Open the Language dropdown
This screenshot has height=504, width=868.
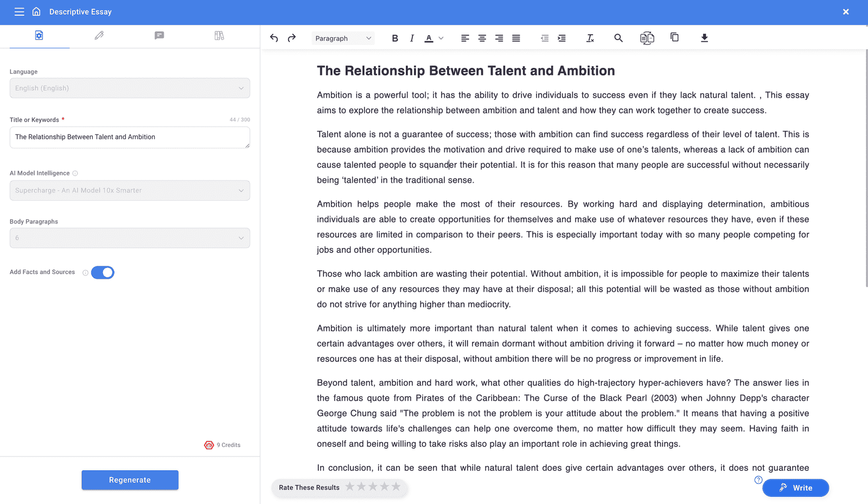130,88
